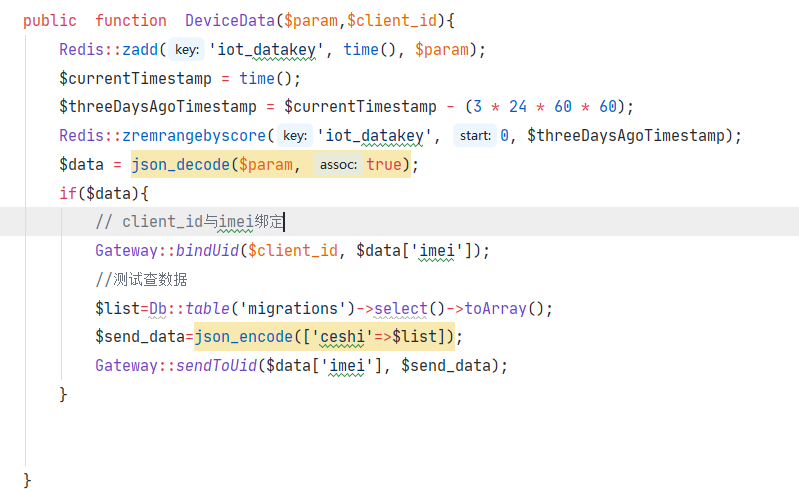The height and width of the screenshot is (491, 799).
Task: Click the DeviceData function name
Action: [x=230, y=21]
